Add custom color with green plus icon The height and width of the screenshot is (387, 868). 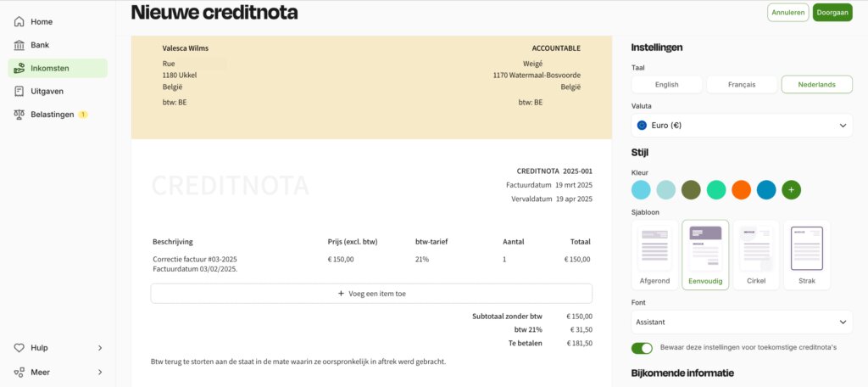click(x=791, y=189)
